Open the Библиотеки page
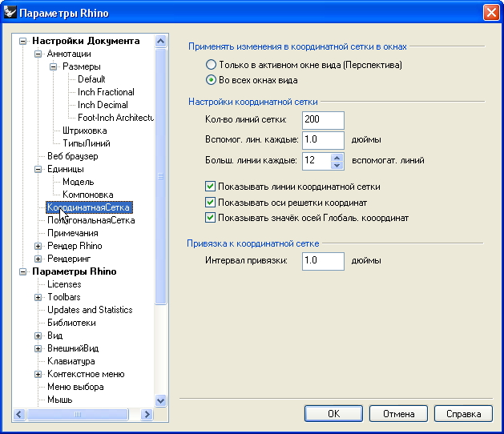504x434 pixels. (x=71, y=323)
